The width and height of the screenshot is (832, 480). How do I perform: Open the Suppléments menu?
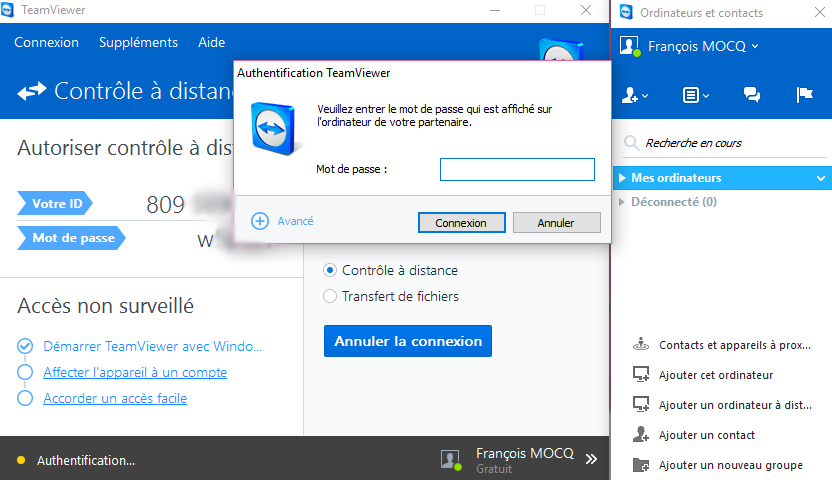tap(138, 42)
